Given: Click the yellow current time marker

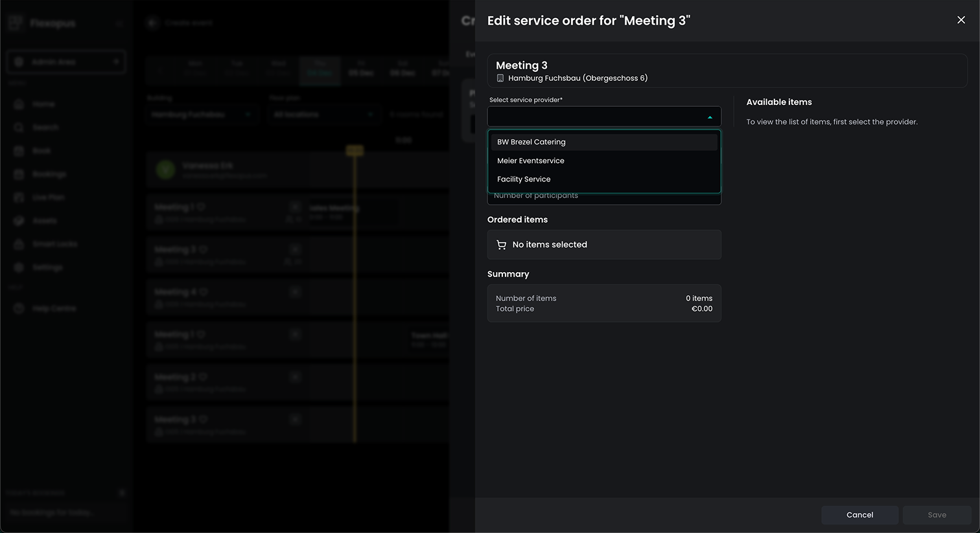Looking at the screenshot, I should point(355,151).
